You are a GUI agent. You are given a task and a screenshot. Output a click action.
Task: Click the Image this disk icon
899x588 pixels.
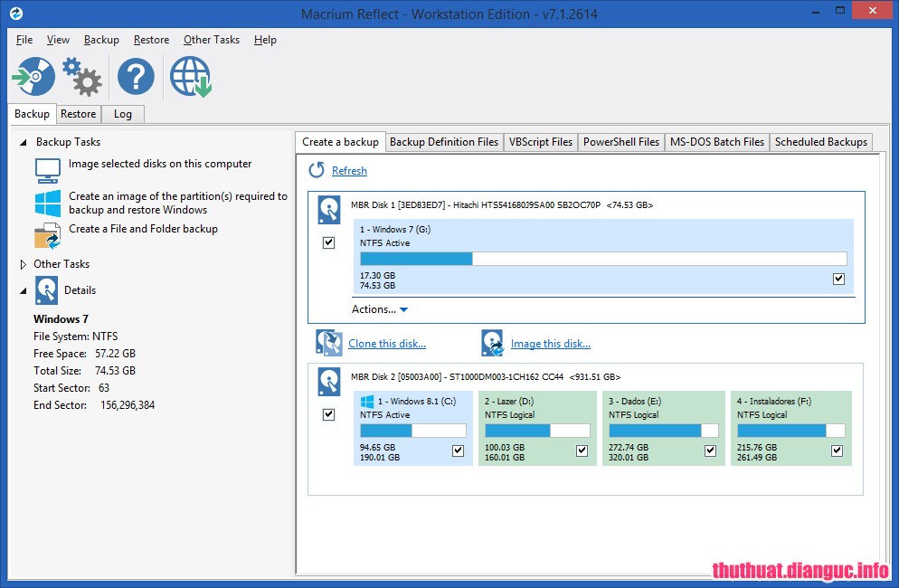coord(493,343)
